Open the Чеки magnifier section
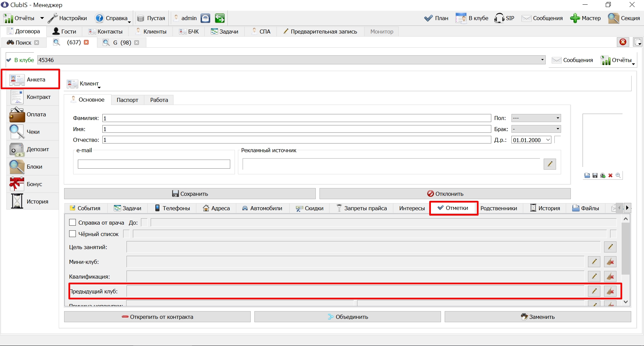This screenshot has width=644, height=346. [33, 132]
